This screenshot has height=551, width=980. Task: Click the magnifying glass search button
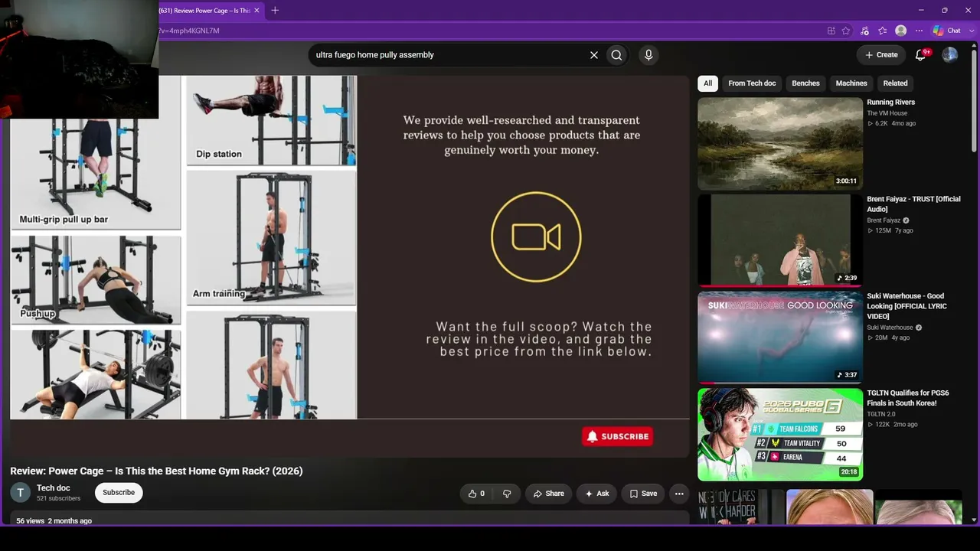click(616, 55)
